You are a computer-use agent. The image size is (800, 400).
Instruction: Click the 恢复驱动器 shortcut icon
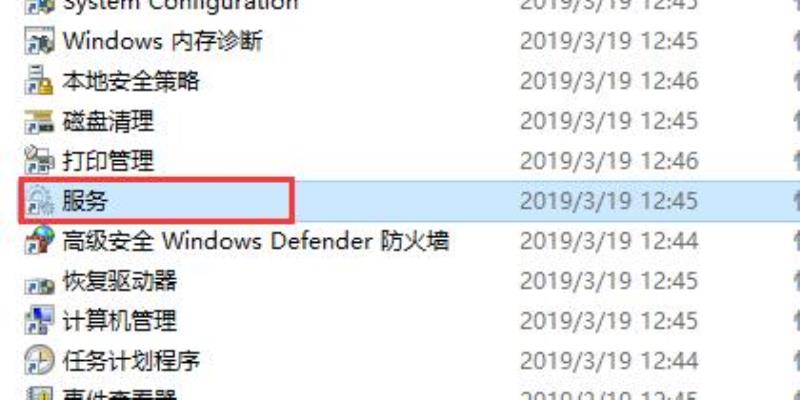(39, 281)
